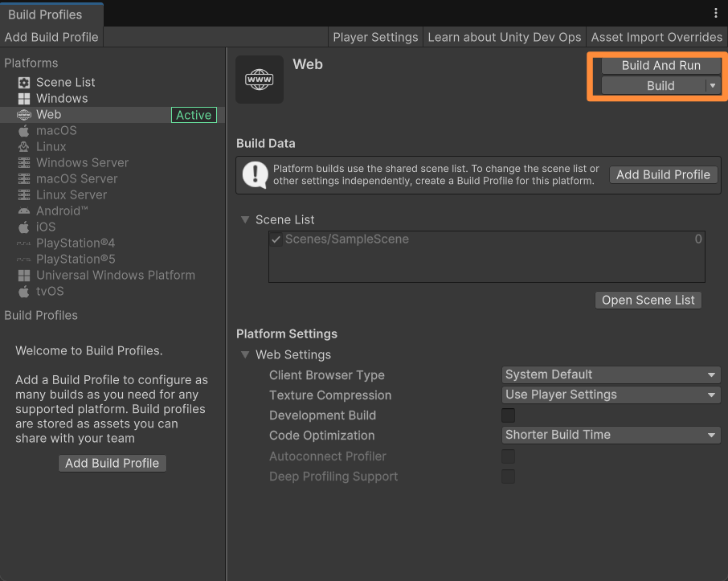Screen dimensions: 728x581
Task: Click the Windows Server icon
Action: [x=23, y=163]
